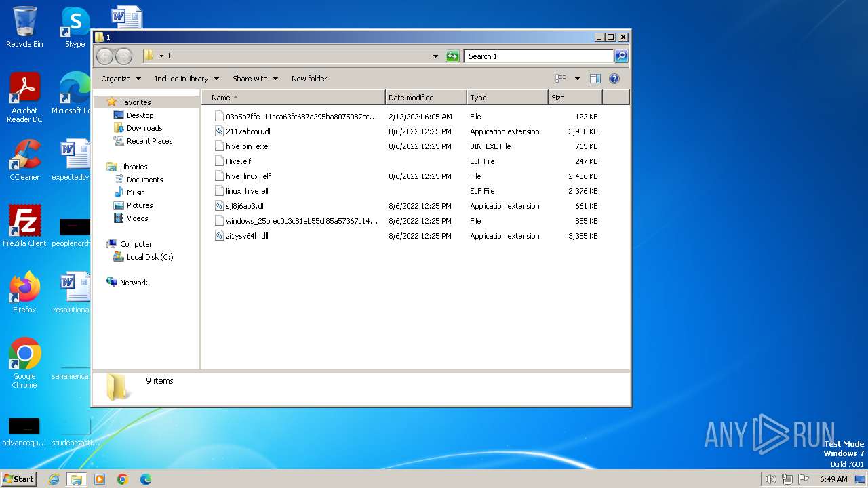This screenshot has height=488, width=868.
Task: Click the network tray icon
Action: (787, 479)
